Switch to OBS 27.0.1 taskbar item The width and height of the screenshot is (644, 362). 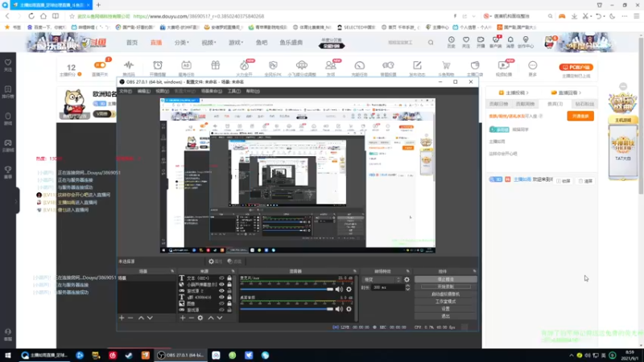coord(180,356)
